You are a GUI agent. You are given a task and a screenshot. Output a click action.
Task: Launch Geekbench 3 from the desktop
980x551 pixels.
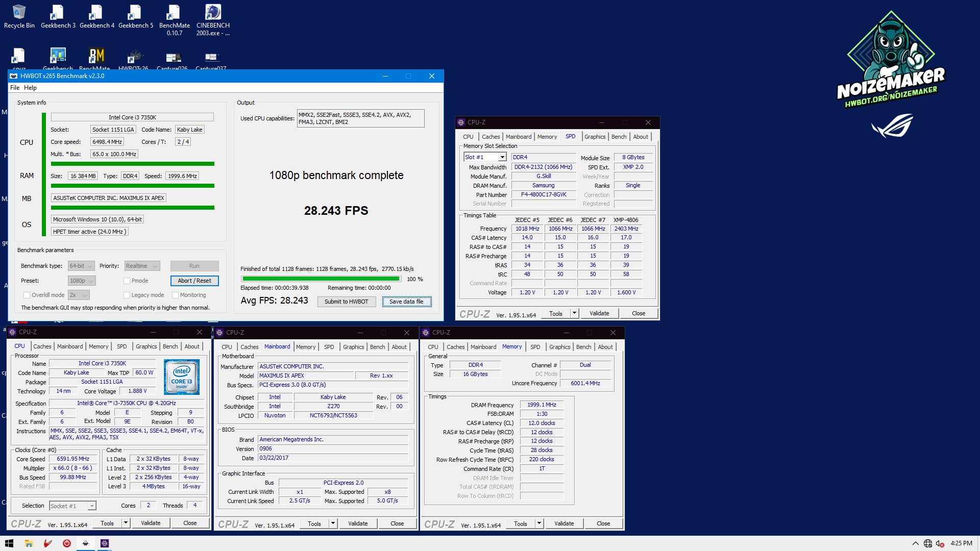(58, 16)
